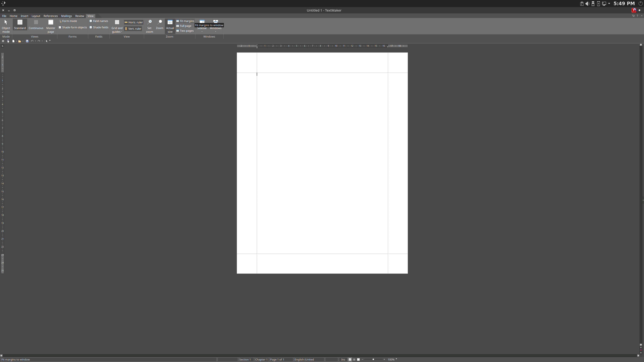This screenshot has width=644, height=362.
Task: Click the Save icon in quick access toolbar
Action: (x=27, y=41)
